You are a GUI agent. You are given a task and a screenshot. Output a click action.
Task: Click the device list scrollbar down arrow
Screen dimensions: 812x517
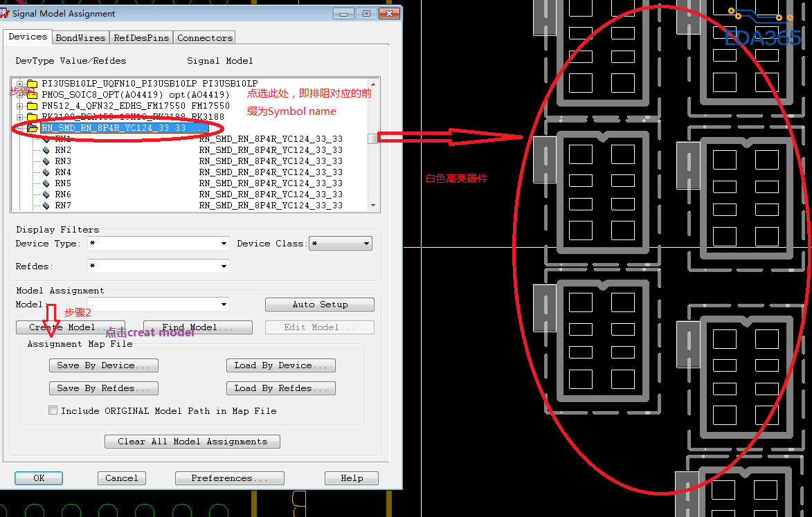coord(374,206)
